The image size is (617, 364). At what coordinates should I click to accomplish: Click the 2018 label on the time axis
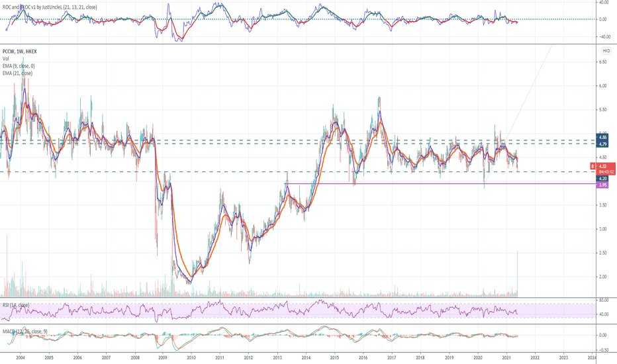pos(420,357)
